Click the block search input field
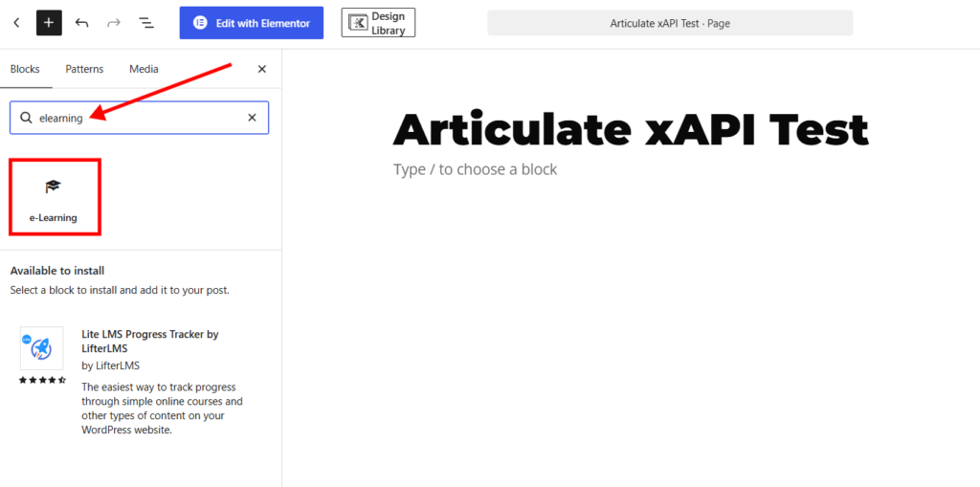Image resolution: width=980 pixels, height=487 pixels. 140,118
